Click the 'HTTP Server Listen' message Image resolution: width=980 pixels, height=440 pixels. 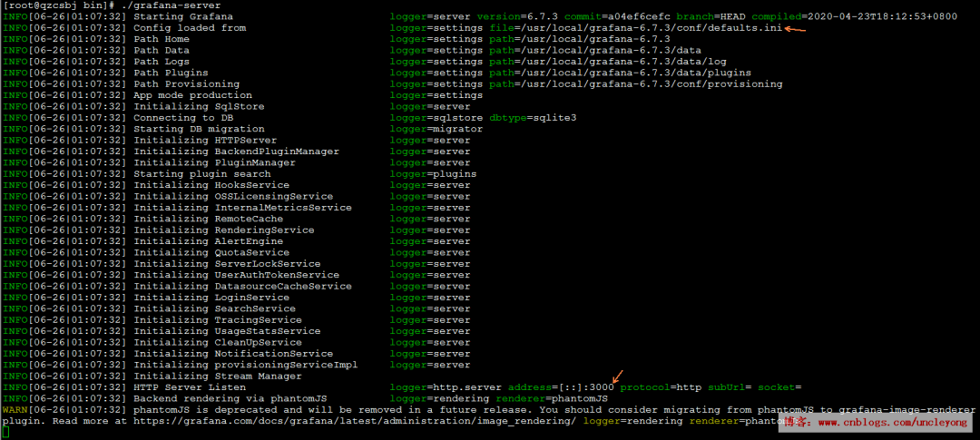(x=190, y=387)
